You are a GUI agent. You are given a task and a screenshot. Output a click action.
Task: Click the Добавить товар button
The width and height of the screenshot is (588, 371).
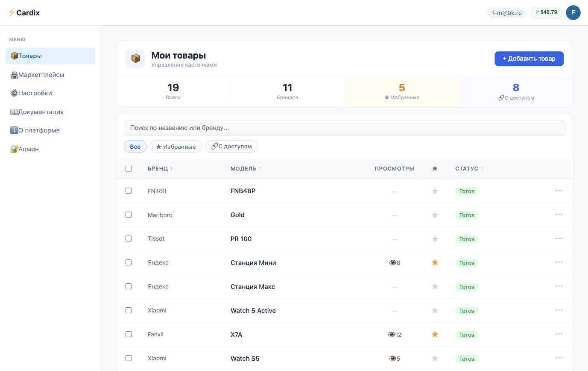pyautogui.click(x=529, y=59)
